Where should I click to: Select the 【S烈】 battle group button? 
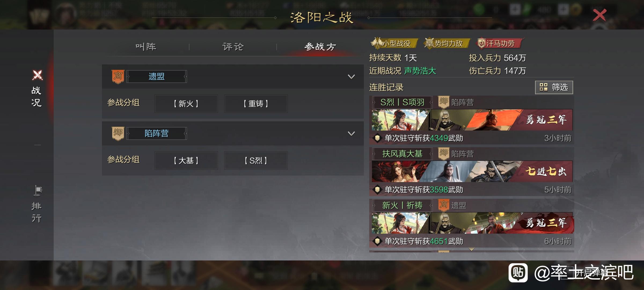[256, 161]
